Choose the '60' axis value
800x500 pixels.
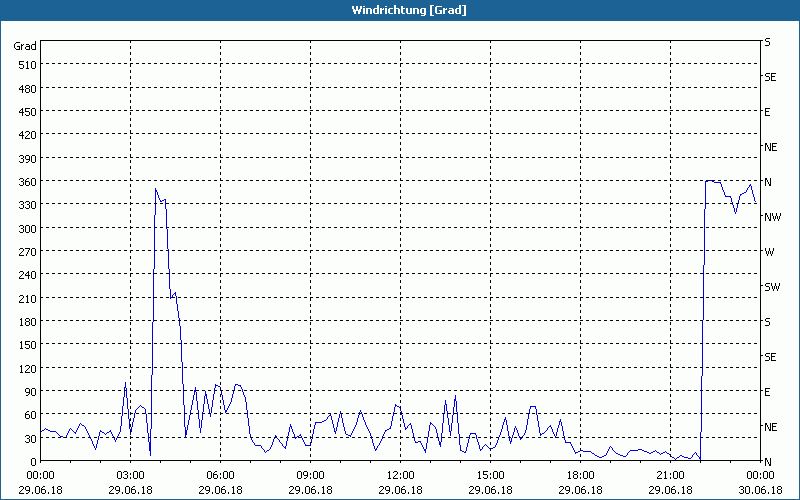[x=30, y=415]
